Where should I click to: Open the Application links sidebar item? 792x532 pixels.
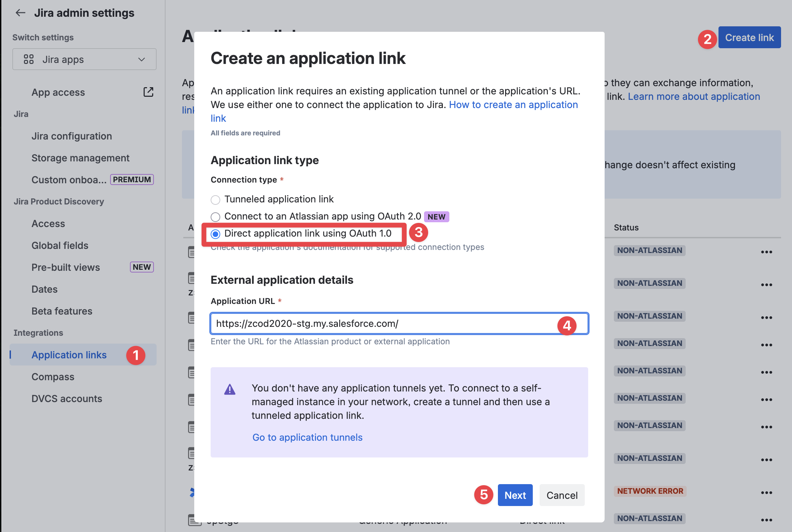(x=69, y=355)
